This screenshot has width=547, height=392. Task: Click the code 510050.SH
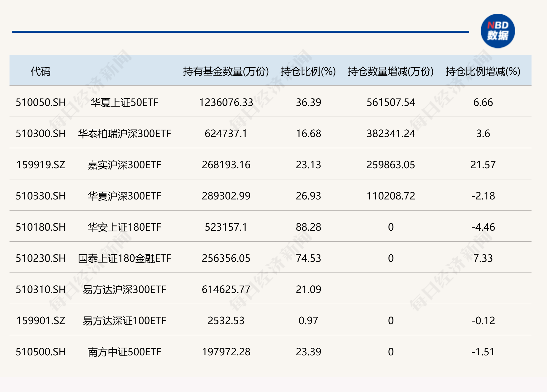point(41,102)
